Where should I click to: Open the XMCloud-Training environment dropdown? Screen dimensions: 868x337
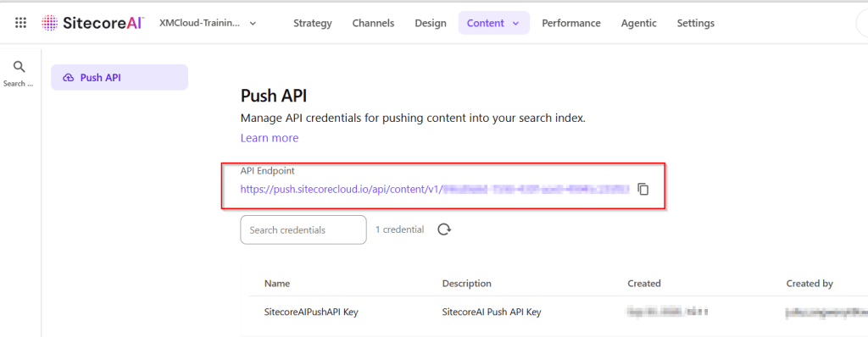[208, 23]
